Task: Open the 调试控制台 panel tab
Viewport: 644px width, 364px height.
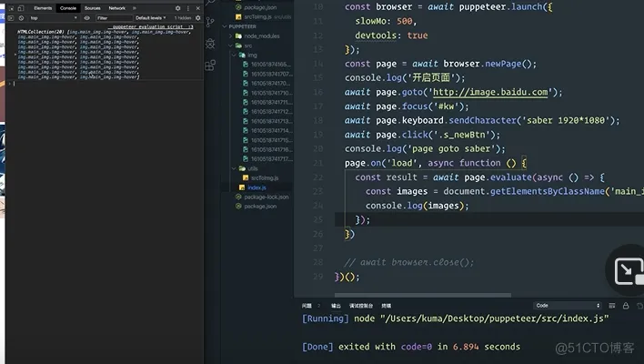Action: [361, 306]
